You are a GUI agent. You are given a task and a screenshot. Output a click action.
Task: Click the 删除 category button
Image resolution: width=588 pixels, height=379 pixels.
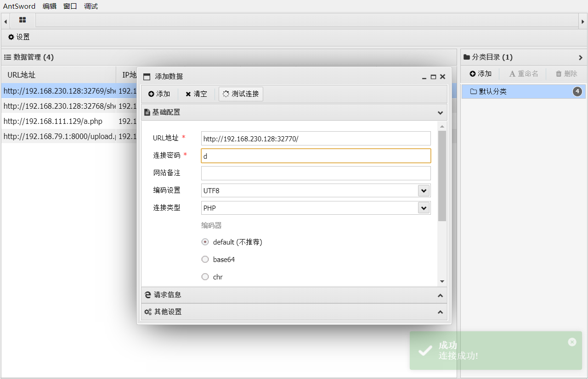click(566, 73)
